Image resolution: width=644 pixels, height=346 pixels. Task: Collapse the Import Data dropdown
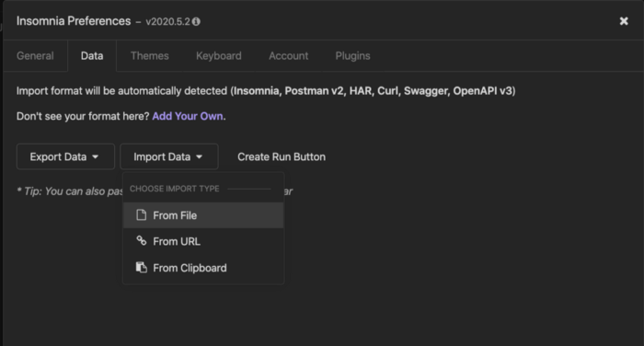169,156
